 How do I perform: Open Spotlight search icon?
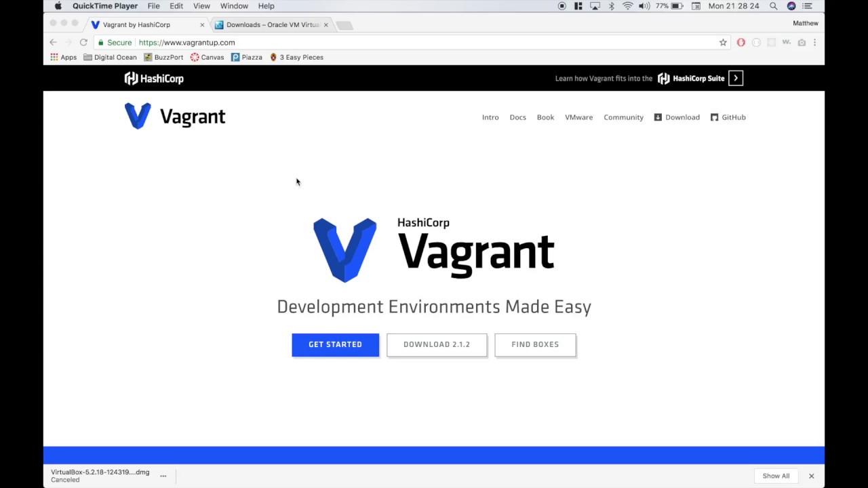tap(773, 6)
